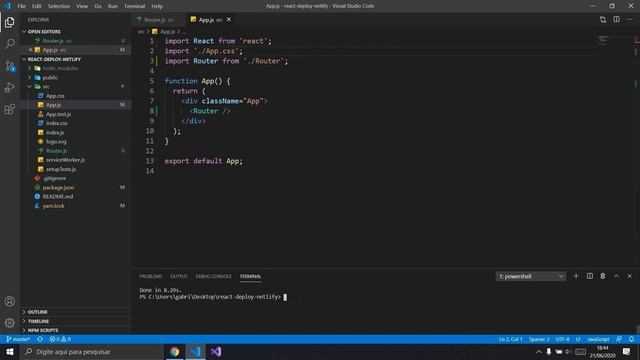The width and height of the screenshot is (640, 360).
Task: Open Source Control view
Action: (x=10, y=66)
